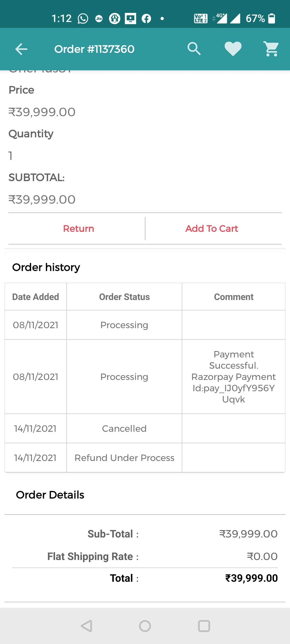The width and height of the screenshot is (290, 644).
Task: Tap the Order history heading
Action: click(x=46, y=267)
